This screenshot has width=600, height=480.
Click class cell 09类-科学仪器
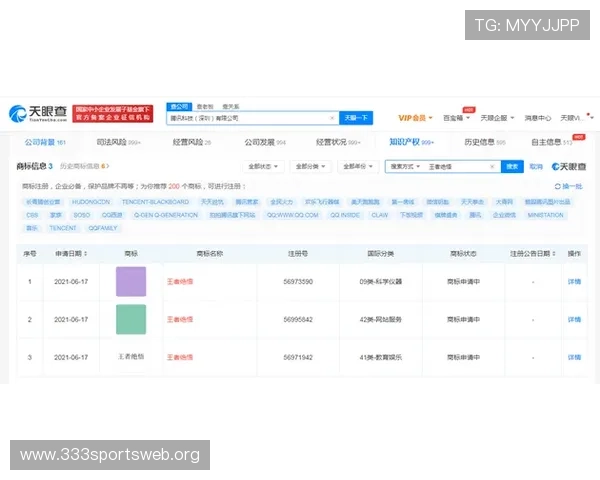(x=381, y=282)
